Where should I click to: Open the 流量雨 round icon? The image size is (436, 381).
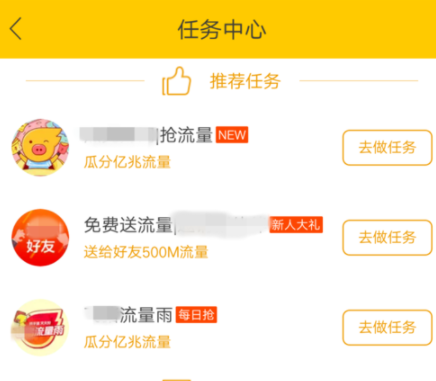[40, 328]
